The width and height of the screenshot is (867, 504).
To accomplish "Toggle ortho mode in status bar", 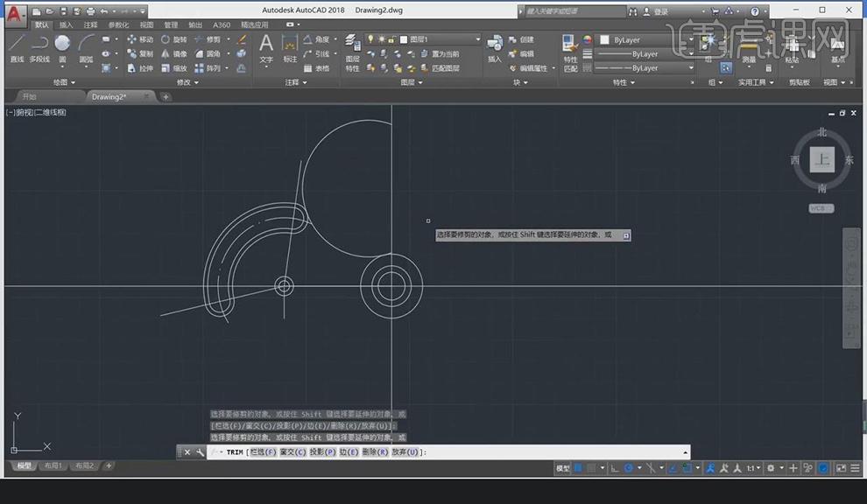I will (x=614, y=468).
